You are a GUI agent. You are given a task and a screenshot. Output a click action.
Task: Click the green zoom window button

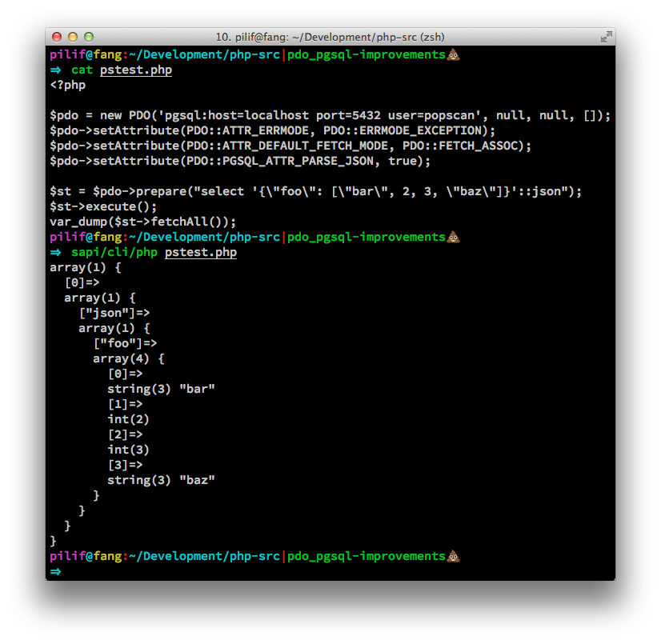89,37
